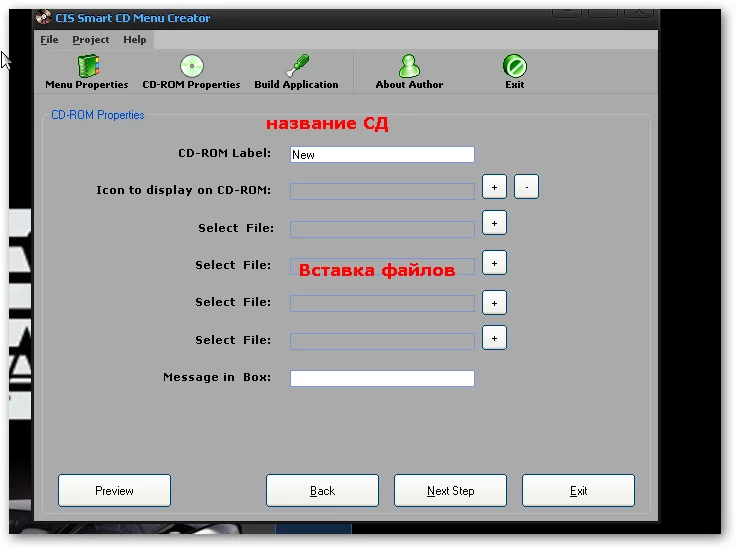736x549 pixels.
Task: Click the 'CD-ROM Label:' label text
Action: pyautogui.click(x=224, y=153)
